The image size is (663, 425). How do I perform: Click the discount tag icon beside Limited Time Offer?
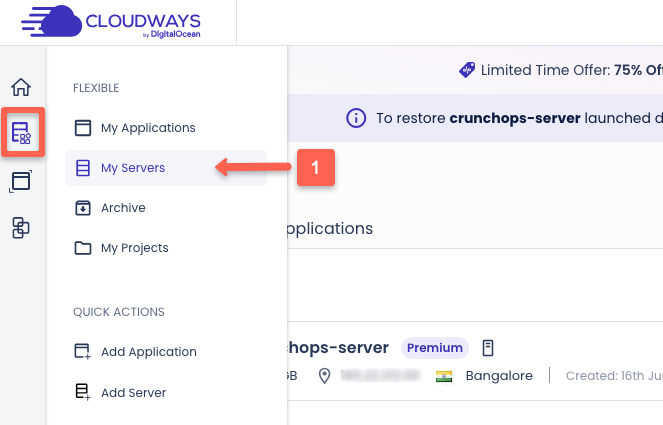(466, 70)
